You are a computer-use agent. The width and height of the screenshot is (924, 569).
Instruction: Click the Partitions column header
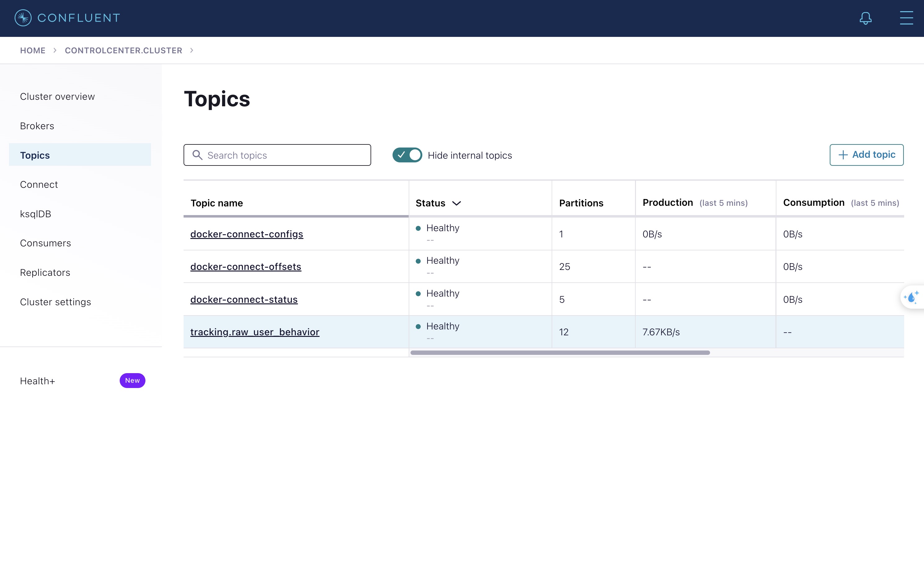pos(581,203)
